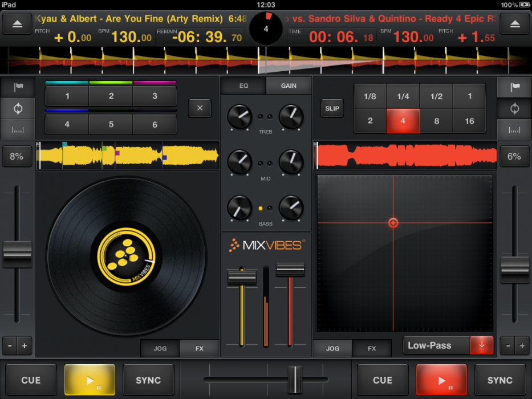
Task: Open left deck loop arrows panel
Action: click(18, 108)
